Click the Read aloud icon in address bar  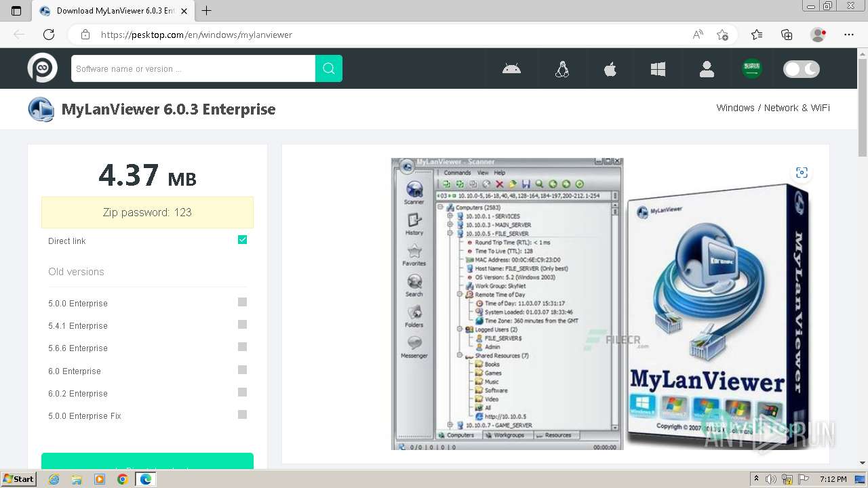698,35
